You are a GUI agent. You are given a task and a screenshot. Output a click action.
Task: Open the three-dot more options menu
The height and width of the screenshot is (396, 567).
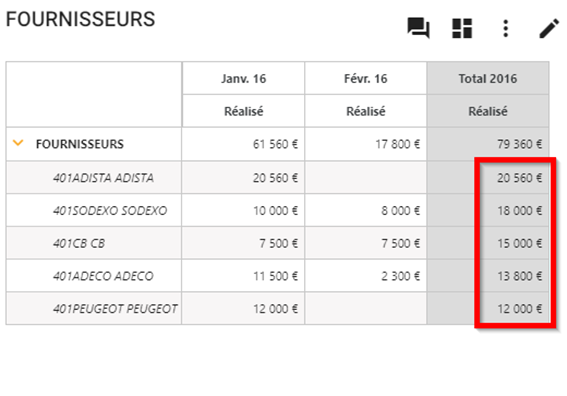(506, 28)
